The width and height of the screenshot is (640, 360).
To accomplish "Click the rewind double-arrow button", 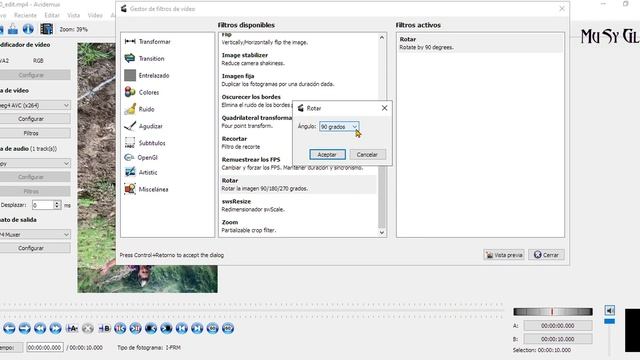I will pyautogui.click(x=40, y=328).
